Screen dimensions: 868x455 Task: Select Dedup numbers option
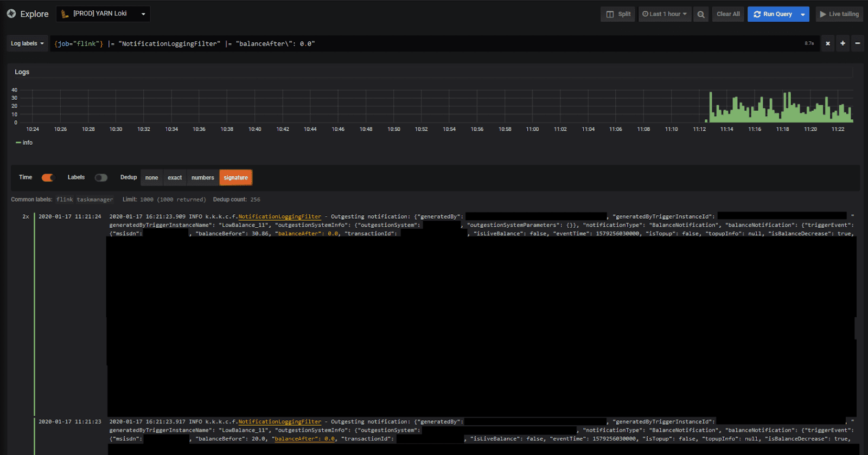tap(203, 177)
